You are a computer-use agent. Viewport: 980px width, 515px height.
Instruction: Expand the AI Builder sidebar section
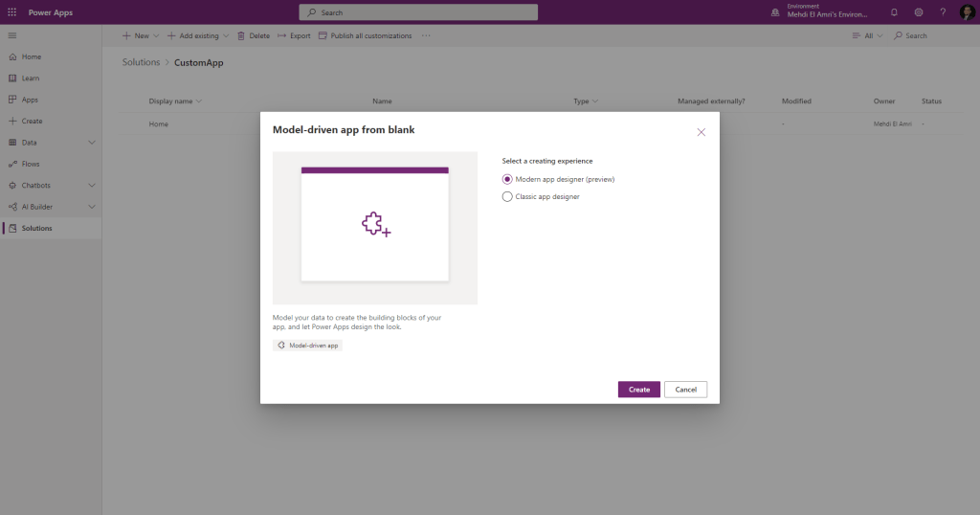pos(92,207)
